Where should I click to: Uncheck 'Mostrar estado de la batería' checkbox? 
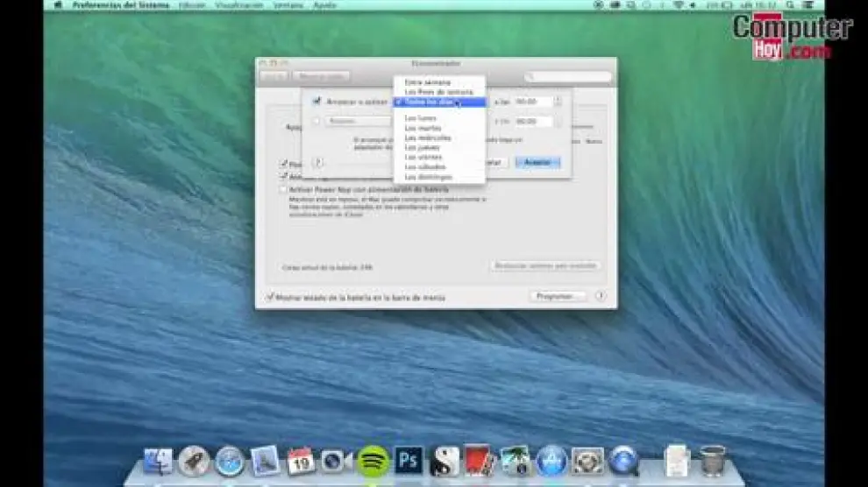(270, 297)
